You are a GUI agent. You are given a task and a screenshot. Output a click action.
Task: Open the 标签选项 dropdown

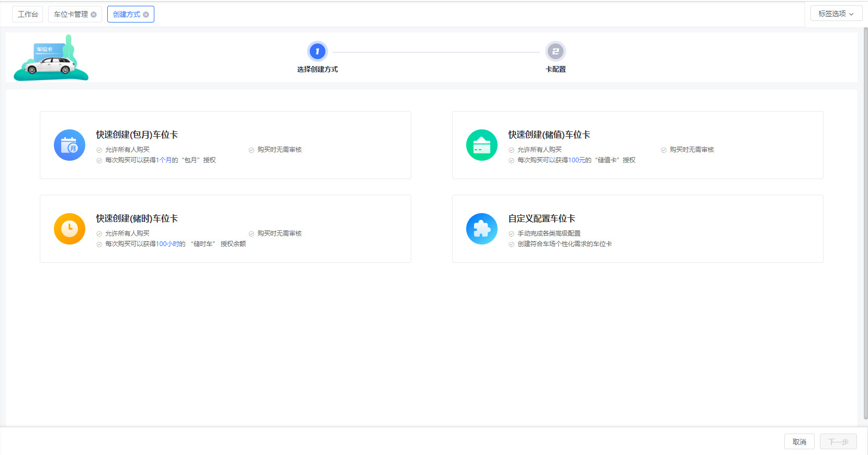(x=836, y=14)
